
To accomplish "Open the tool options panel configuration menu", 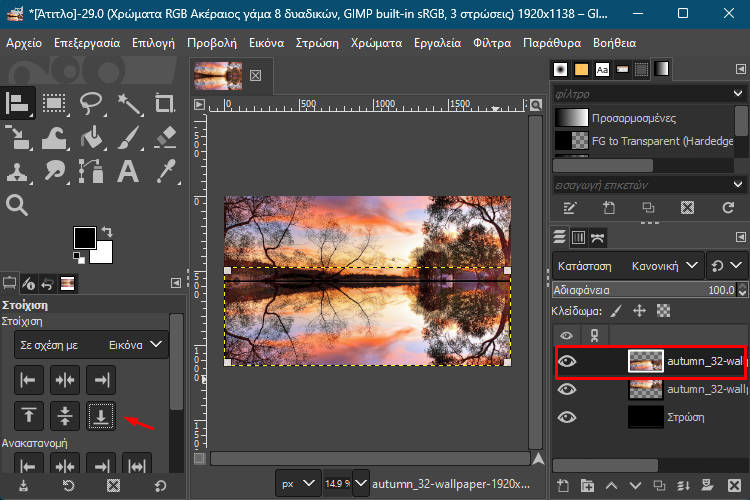I will click(x=176, y=283).
